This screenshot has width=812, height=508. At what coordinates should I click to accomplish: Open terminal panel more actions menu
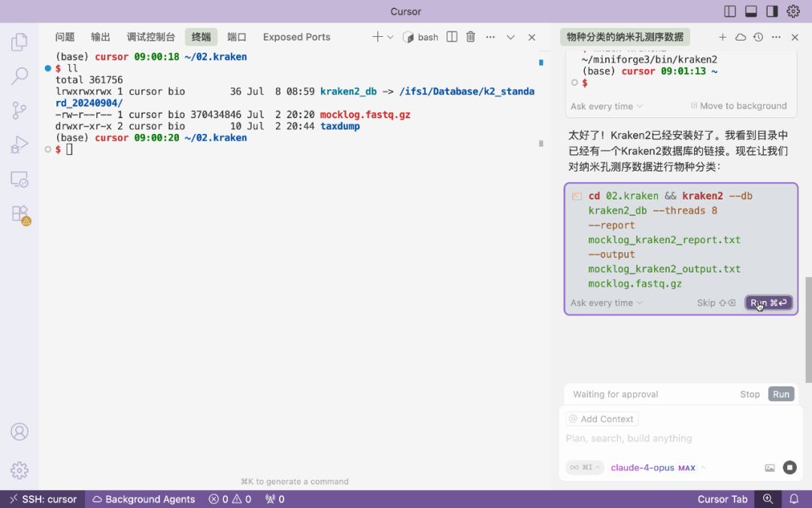coord(490,38)
